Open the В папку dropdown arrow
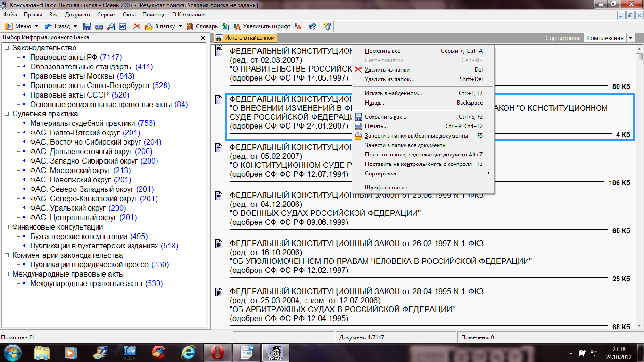 [180, 26]
